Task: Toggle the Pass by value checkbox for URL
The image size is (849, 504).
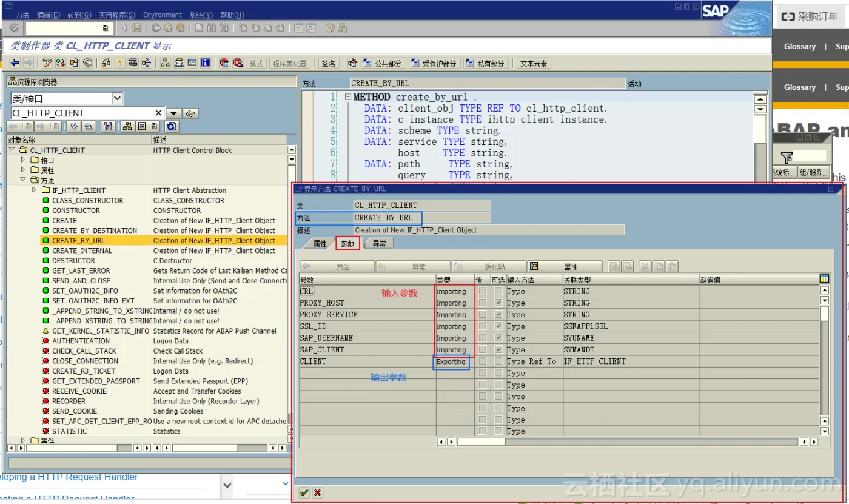Action: 482,291
